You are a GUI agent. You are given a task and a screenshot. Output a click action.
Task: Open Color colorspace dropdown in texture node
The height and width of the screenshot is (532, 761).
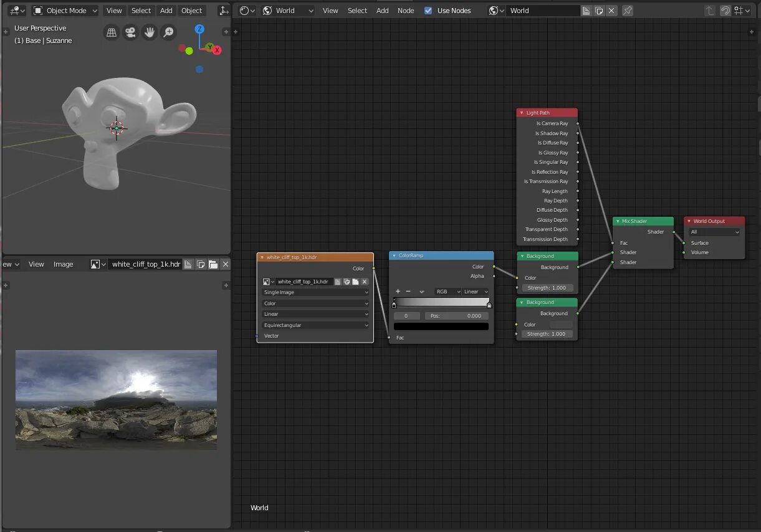coord(316,303)
